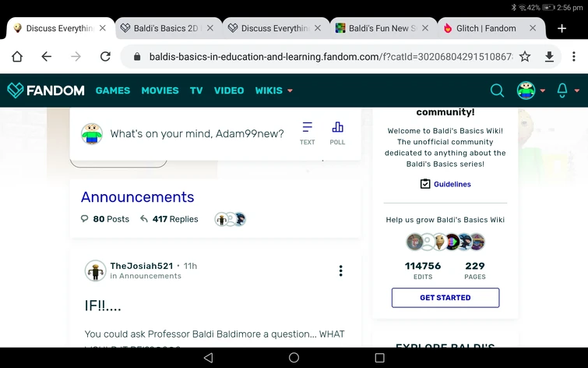Viewport: 588px width, 368px height.
Task: Open post options for TheJosiah521 post
Action: point(340,271)
